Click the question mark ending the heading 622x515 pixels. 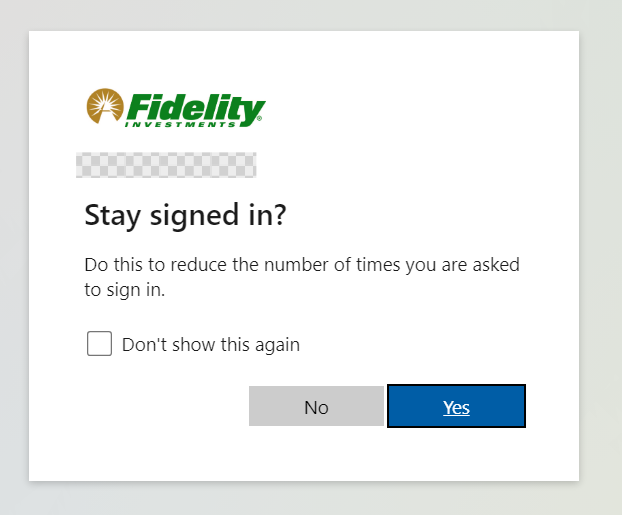tap(279, 215)
